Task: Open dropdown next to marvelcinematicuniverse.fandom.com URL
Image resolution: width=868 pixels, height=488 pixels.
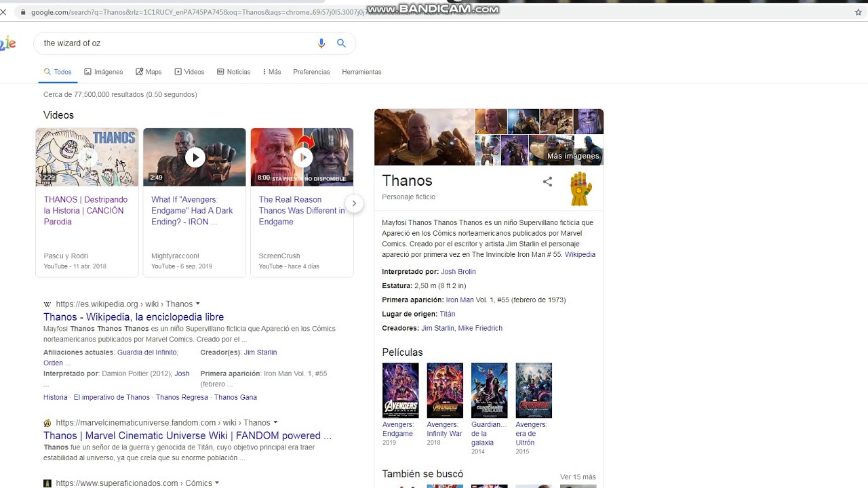Action: coord(275,423)
